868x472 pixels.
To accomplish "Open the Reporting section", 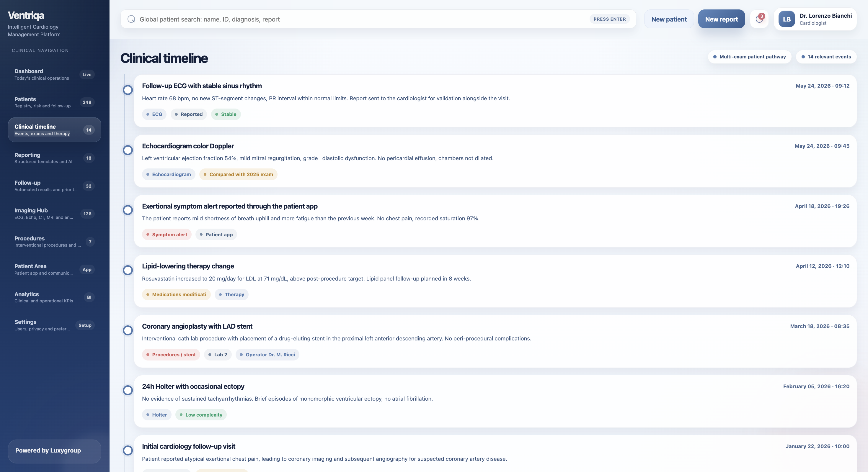I will pos(54,158).
